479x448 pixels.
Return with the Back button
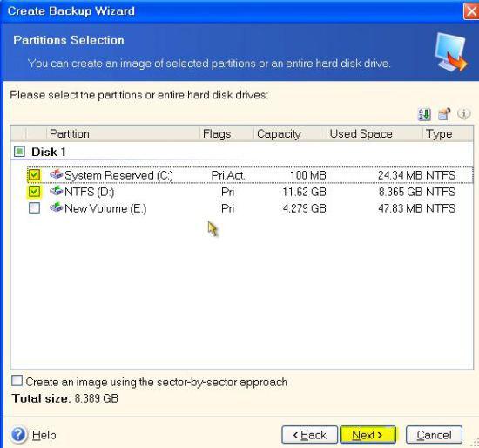[x=309, y=435]
